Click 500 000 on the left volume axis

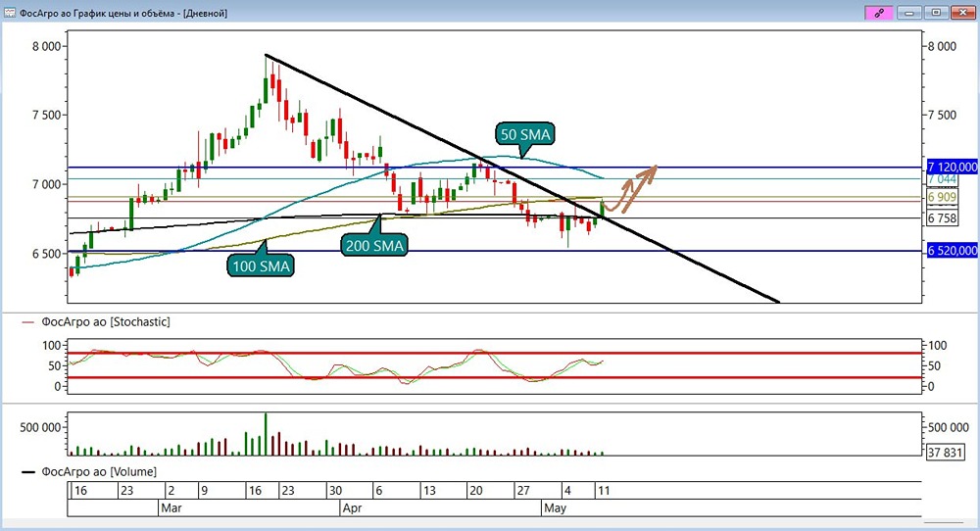(40, 427)
